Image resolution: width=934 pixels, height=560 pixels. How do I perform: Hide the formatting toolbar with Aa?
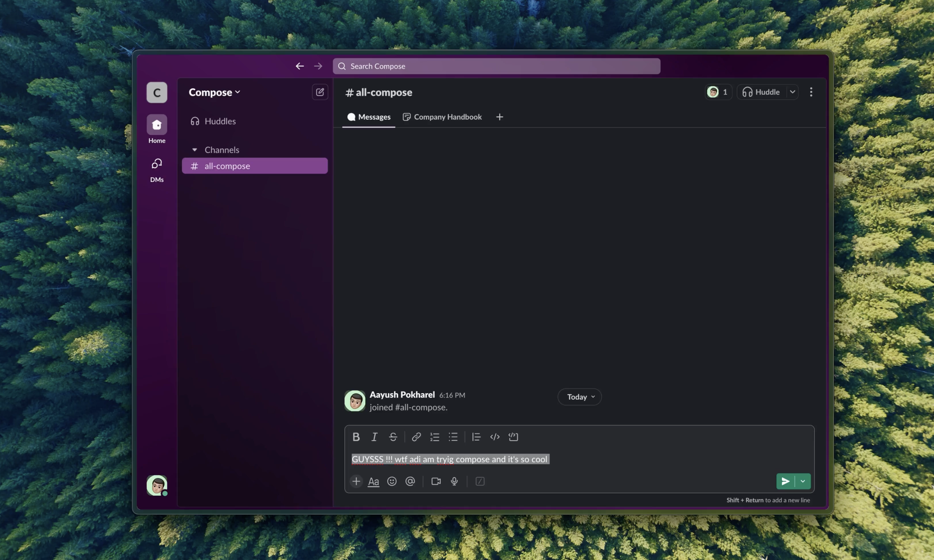373,481
